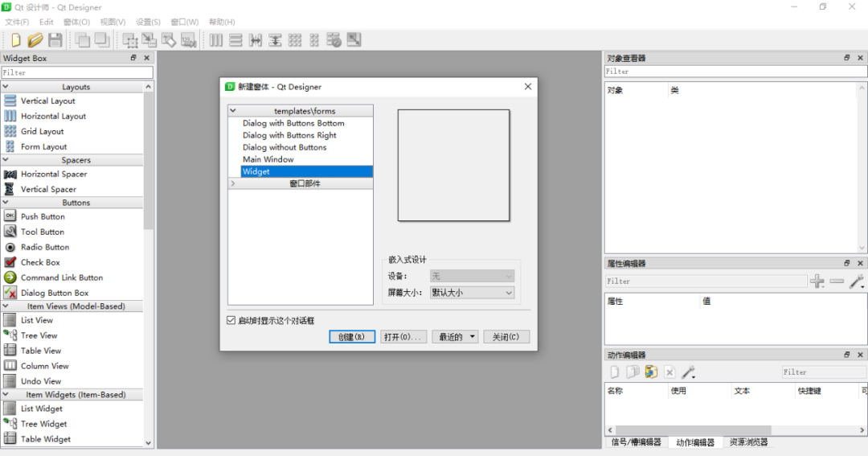Image resolution: width=868 pixels, height=456 pixels.
Task: Select the Edit Tab Order mode icon
Action: (188, 40)
